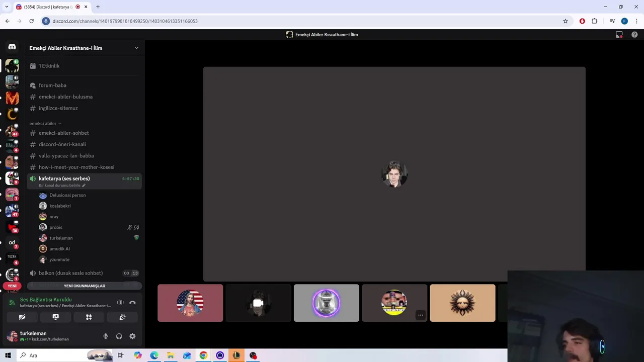
Task: Open File Explorer from taskbar
Action: coord(171,355)
